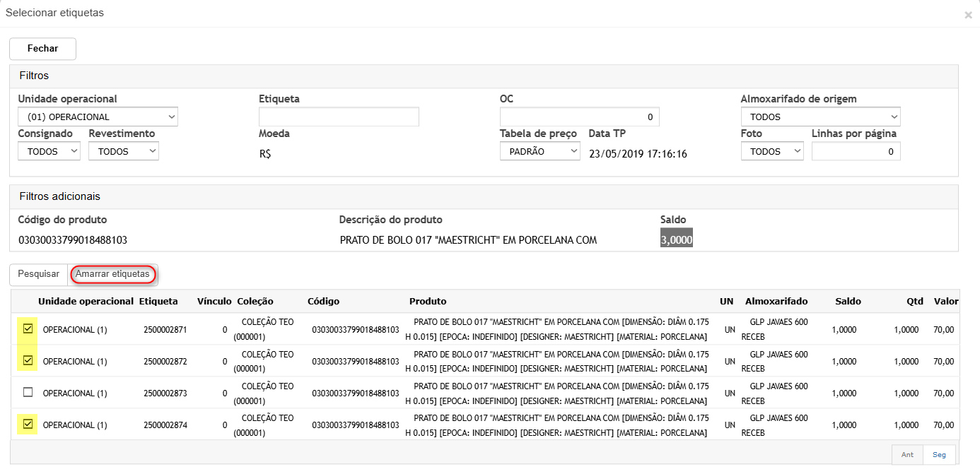Click the Fechar button
980x474 pixels.
[42, 49]
